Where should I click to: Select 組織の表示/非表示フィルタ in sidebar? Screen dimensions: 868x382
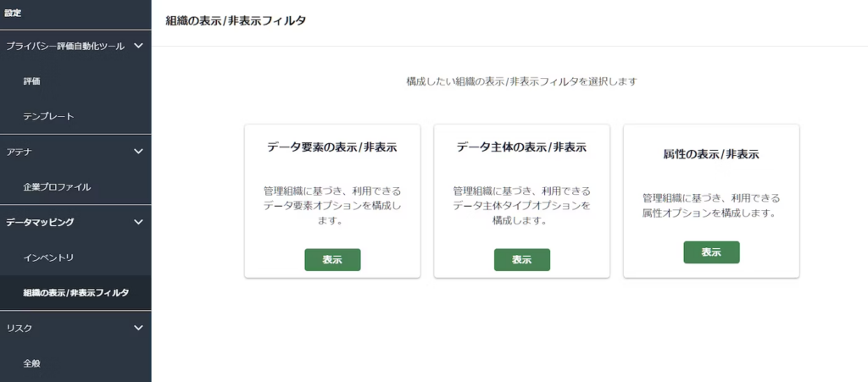coord(76,292)
